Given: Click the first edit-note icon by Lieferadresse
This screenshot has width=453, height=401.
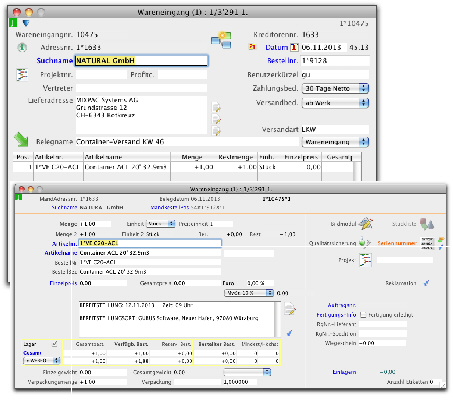Looking at the screenshot, I should point(217,107).
